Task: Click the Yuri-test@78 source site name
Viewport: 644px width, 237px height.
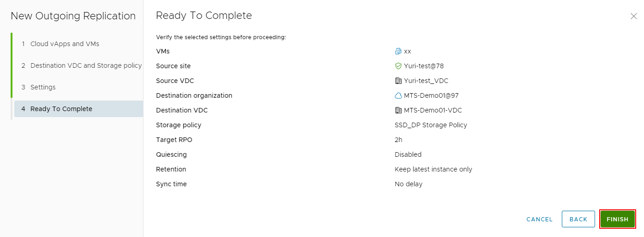Action: click(423, 66)
